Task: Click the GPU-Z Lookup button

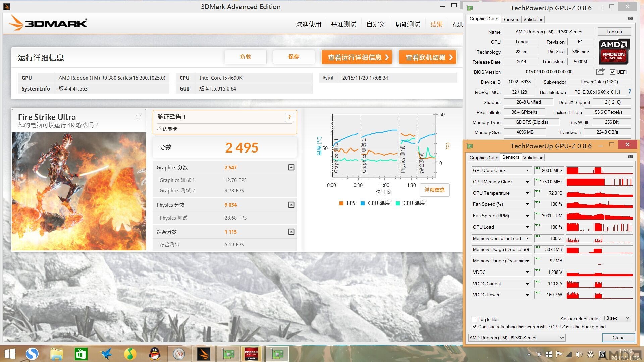Action: [x=614, y=32]
